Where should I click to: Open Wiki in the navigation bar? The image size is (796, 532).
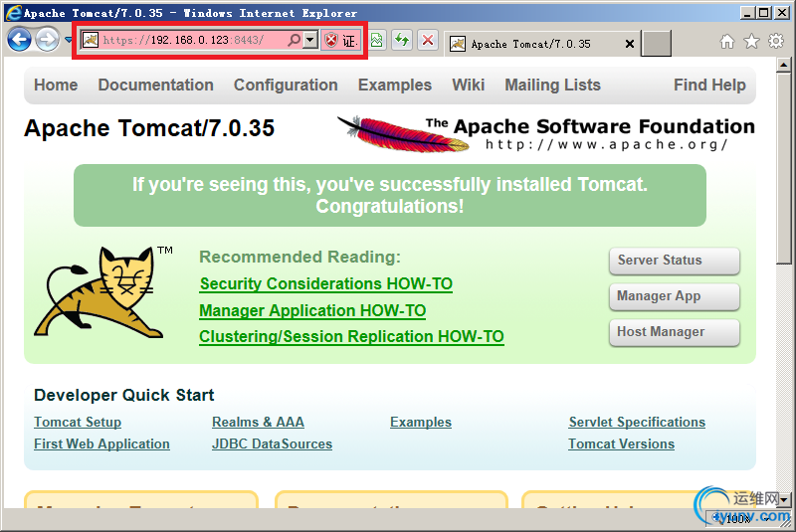point(468,85)
